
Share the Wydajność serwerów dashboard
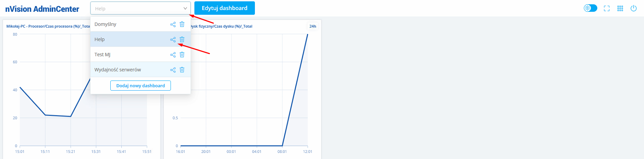pos(173,70)
